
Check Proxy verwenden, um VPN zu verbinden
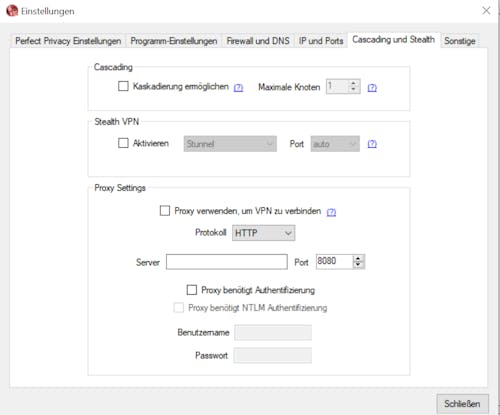[x=165, y=211]
